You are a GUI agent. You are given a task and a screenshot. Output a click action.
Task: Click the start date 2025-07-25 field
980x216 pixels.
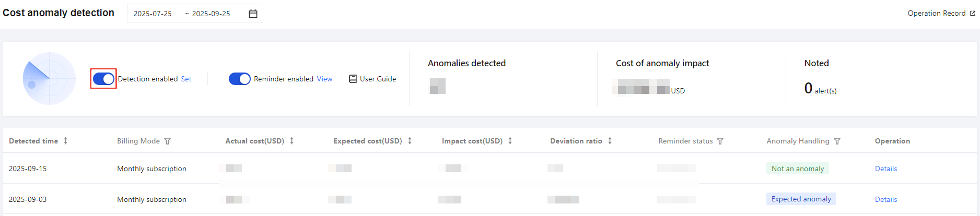click(x=153, y=14)
